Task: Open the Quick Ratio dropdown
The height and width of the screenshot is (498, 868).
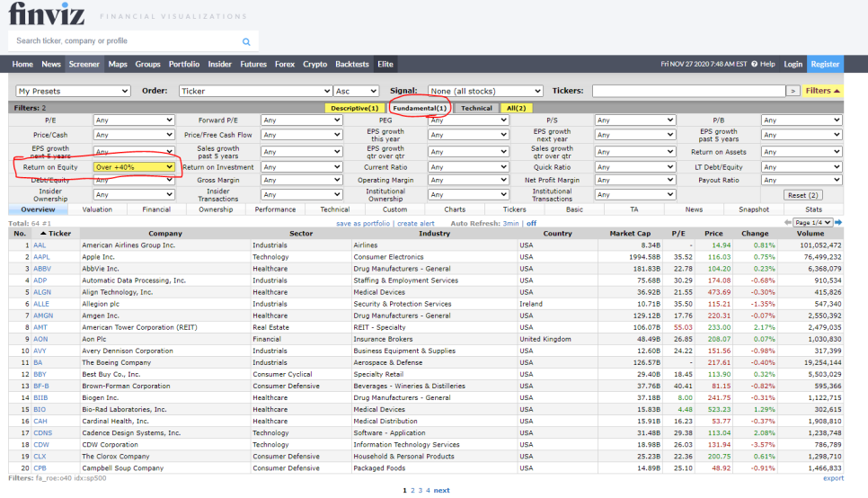Action: pos(635,166)
